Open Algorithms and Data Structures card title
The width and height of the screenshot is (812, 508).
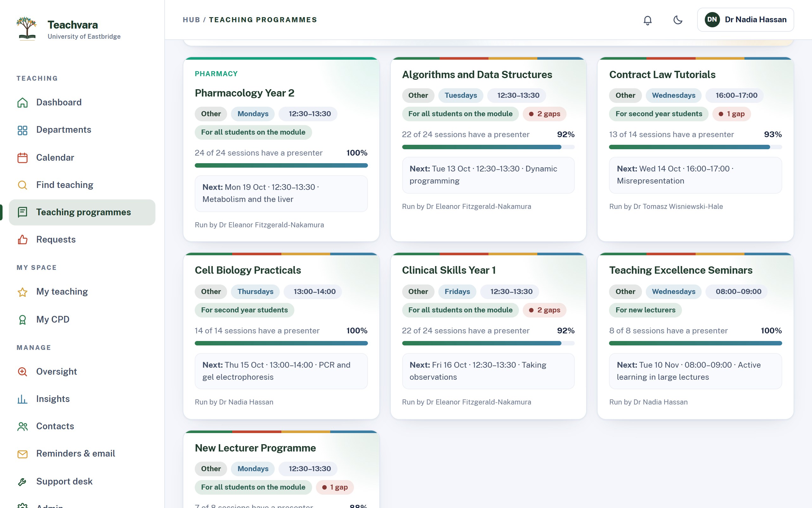[x=477, y=75]
